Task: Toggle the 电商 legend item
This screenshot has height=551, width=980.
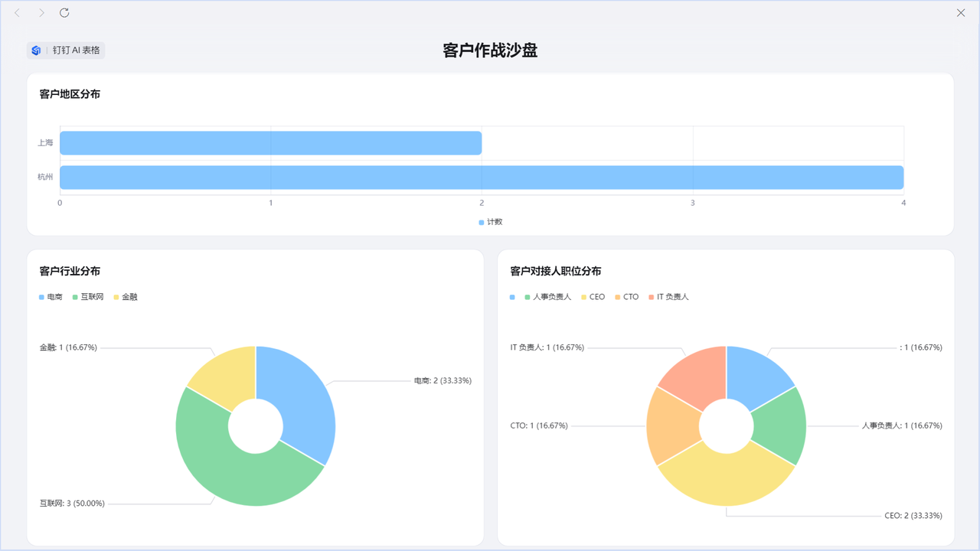Action: pos(51,297)
